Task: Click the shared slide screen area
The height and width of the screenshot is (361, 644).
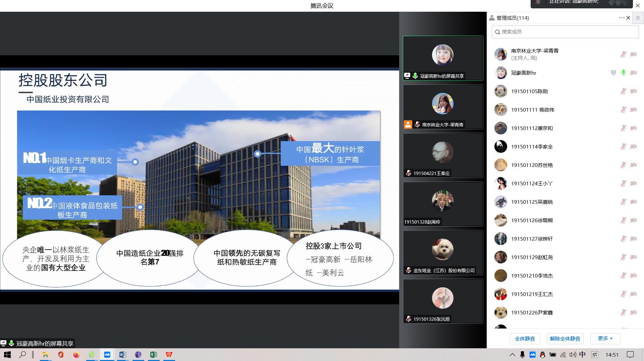Action: pos(200,179)
